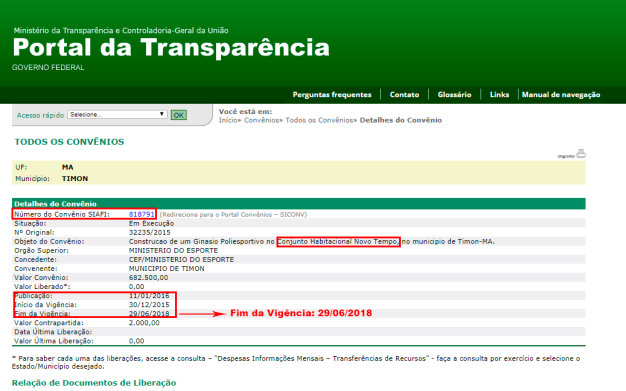Open the Acesso rápido Selecione dropdown

pos(117,115)
